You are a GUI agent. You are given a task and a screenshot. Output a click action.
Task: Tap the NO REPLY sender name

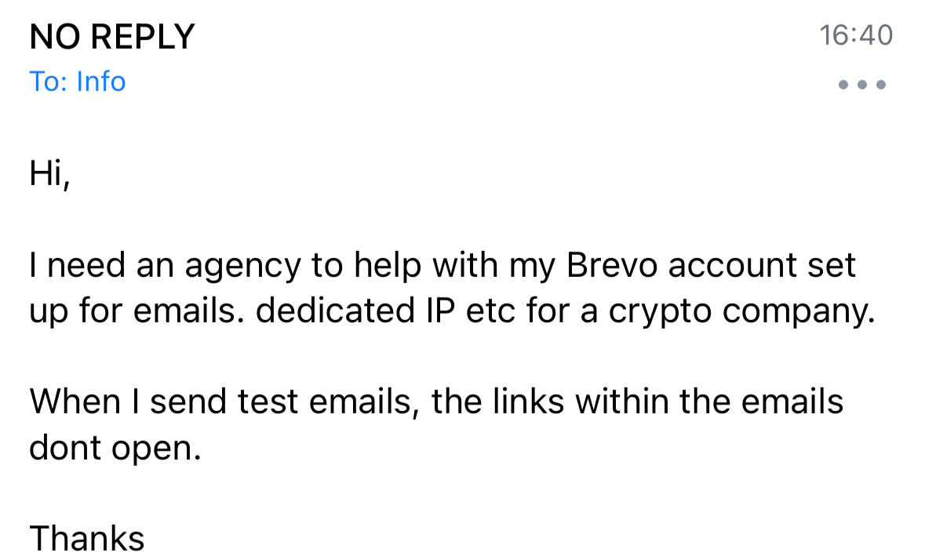(x=111, y=37)
